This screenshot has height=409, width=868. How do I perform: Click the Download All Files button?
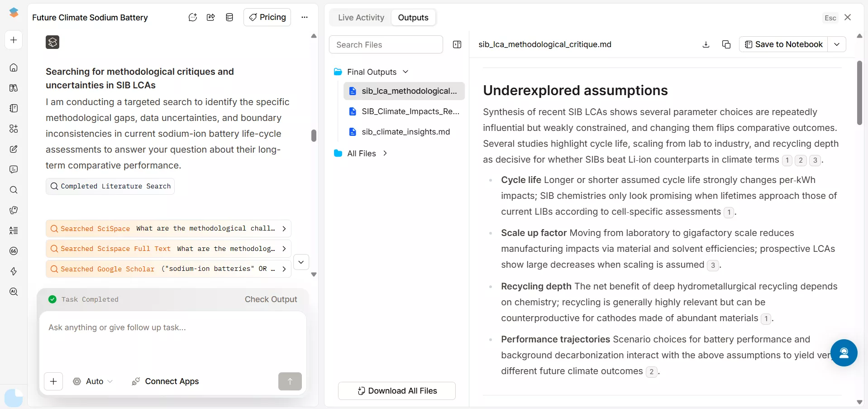397,391
